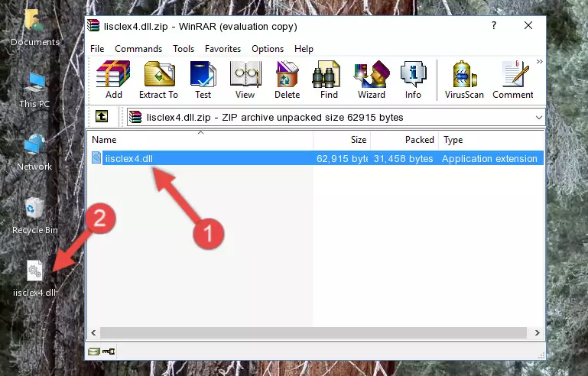Click the archive path address field
The width and height of the screenshot is (588, 376).
click(x=336, y=118)
